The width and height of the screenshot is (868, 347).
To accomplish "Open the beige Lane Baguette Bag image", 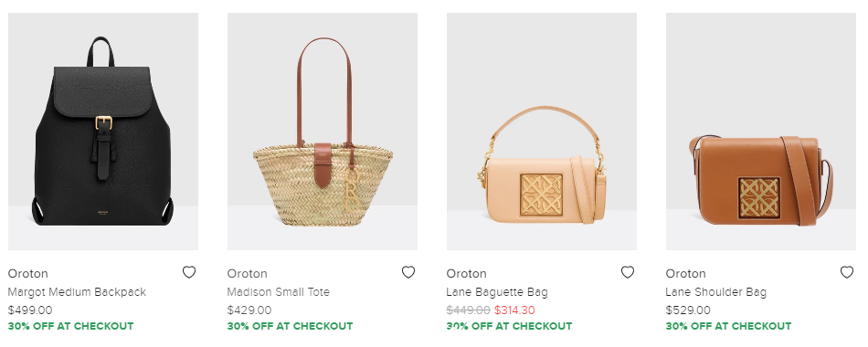I will (542, 131).
